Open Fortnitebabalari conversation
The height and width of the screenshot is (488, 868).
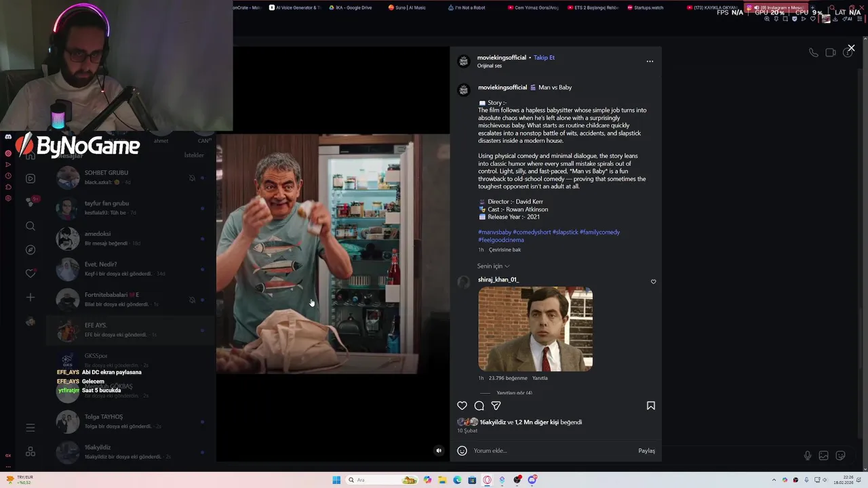[x=130, y=300]
